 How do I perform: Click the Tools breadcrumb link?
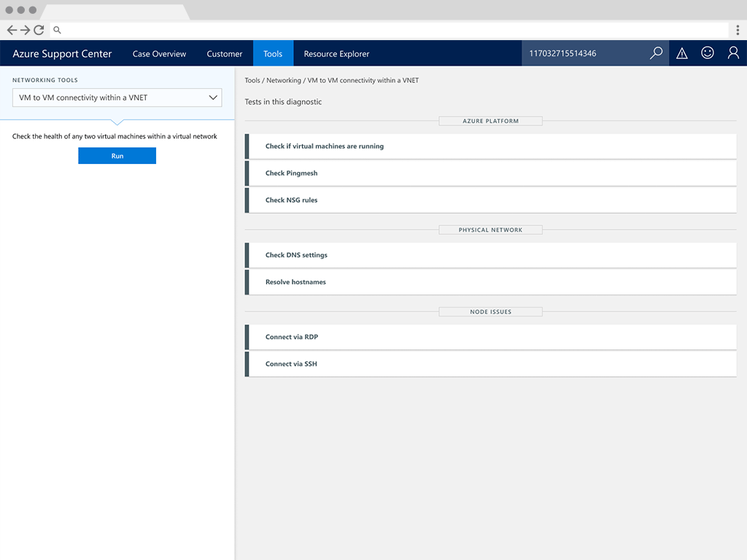click(x=252, y=80)
